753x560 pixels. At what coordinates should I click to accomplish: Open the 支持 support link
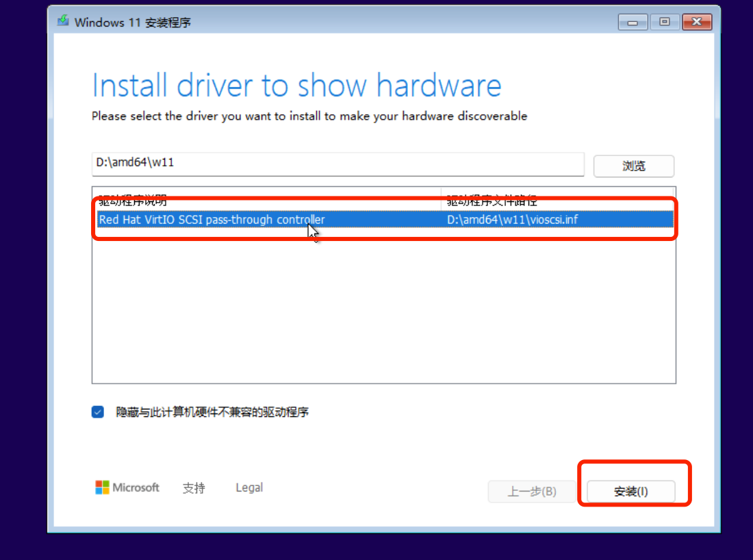tap(194, 488)
